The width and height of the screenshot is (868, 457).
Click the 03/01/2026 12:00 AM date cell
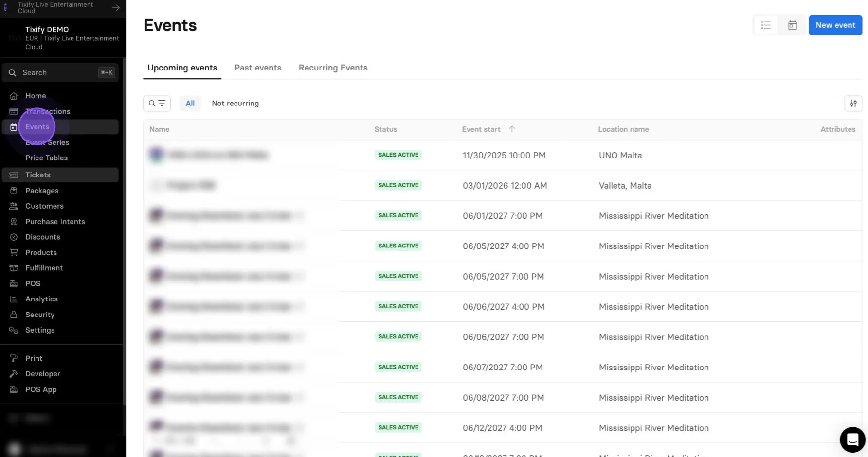coord(505,186)
